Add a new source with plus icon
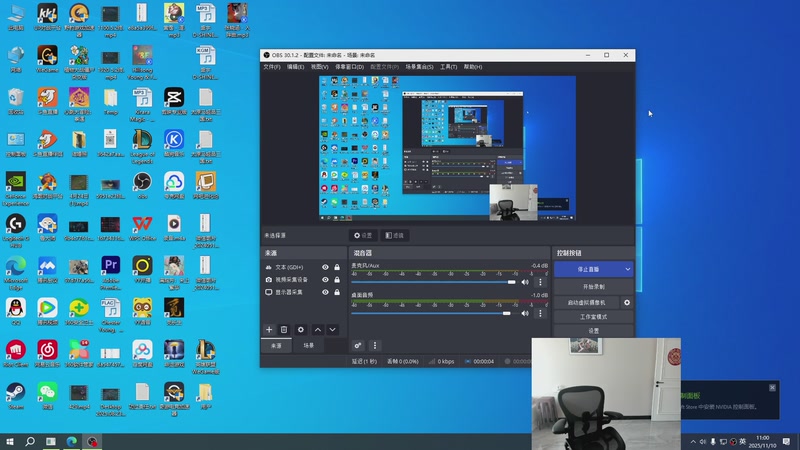 click(269, 330)
